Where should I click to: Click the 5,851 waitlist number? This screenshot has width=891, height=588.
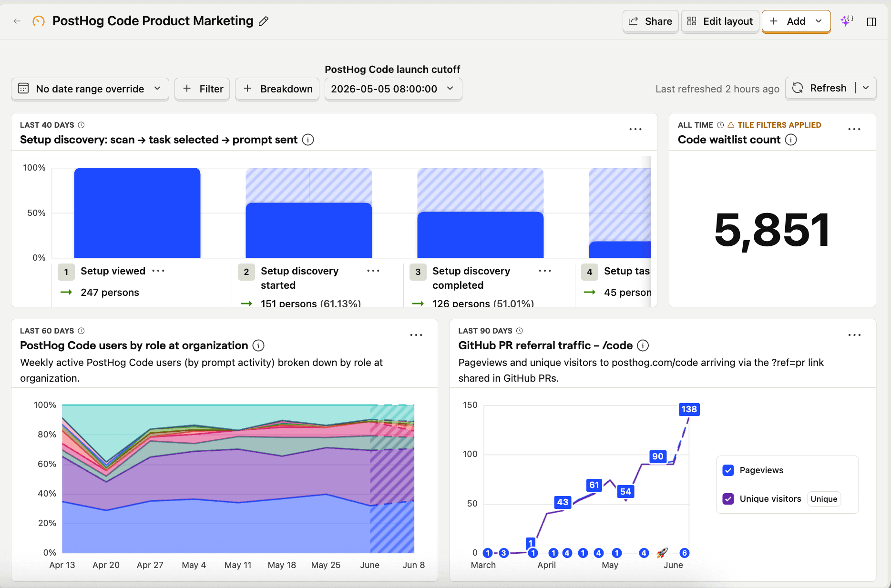(772, 230)
